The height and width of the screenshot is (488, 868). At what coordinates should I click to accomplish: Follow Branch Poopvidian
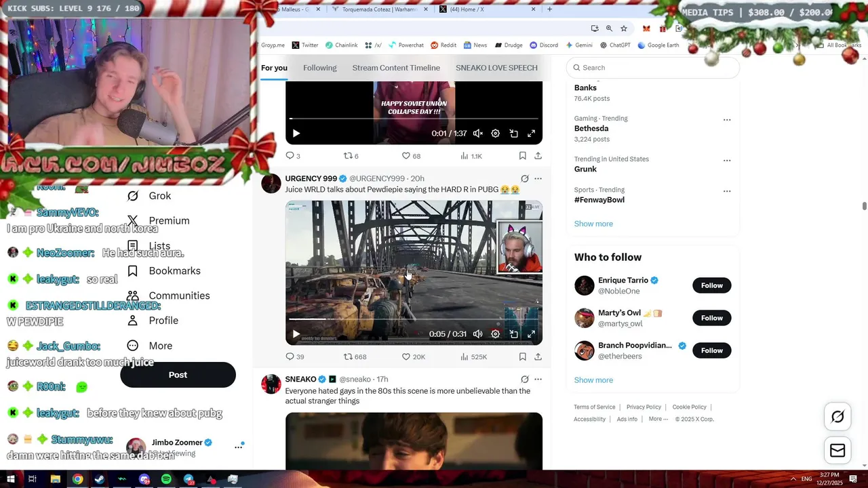click(711, 350)
